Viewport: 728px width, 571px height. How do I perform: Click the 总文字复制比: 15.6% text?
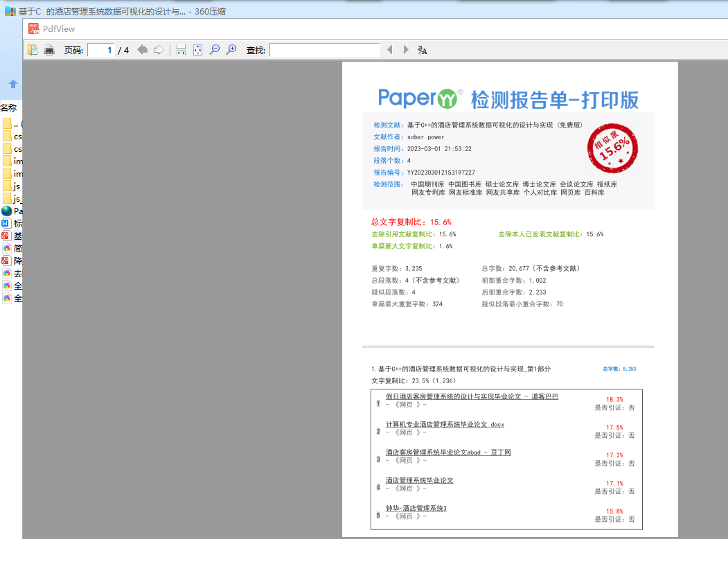coord(411,222)
